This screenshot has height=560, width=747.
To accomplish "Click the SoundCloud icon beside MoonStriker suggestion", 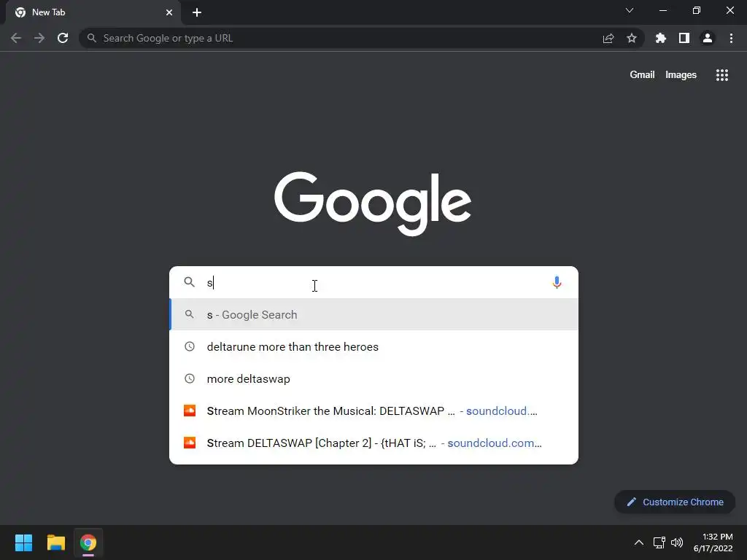I will click(x=190, y=411).
